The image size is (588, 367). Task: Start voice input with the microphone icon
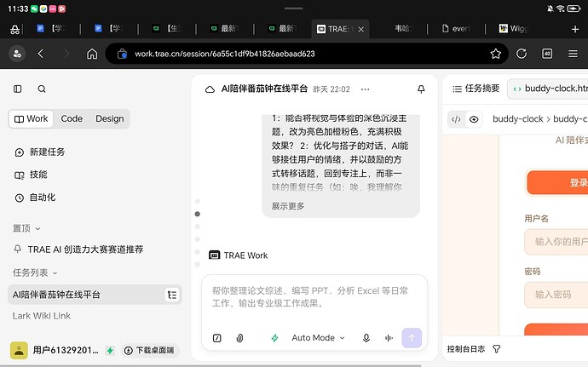click(366, 338)
